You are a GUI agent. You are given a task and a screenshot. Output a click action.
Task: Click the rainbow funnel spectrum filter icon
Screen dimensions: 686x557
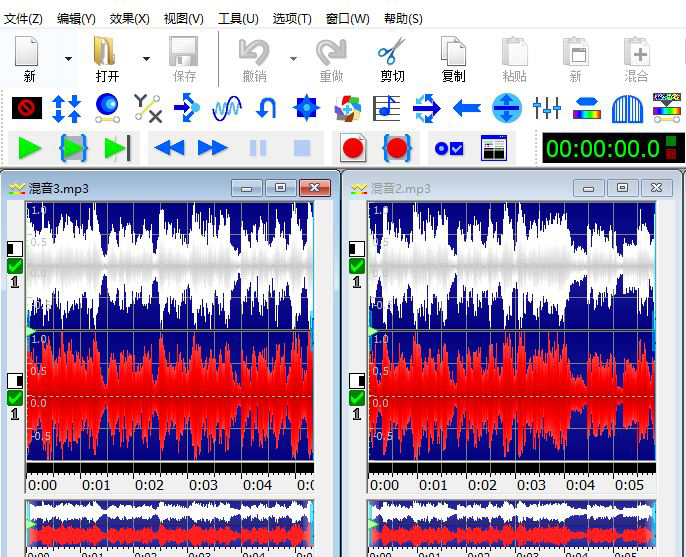pos(667,108)
